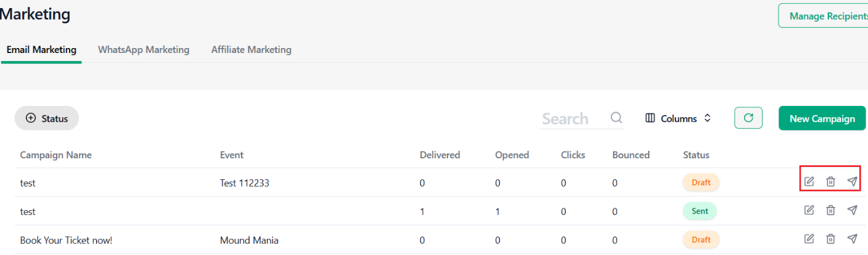Send the Book Your Ticket now! campaign
The image size is (868, 255).
852,238
